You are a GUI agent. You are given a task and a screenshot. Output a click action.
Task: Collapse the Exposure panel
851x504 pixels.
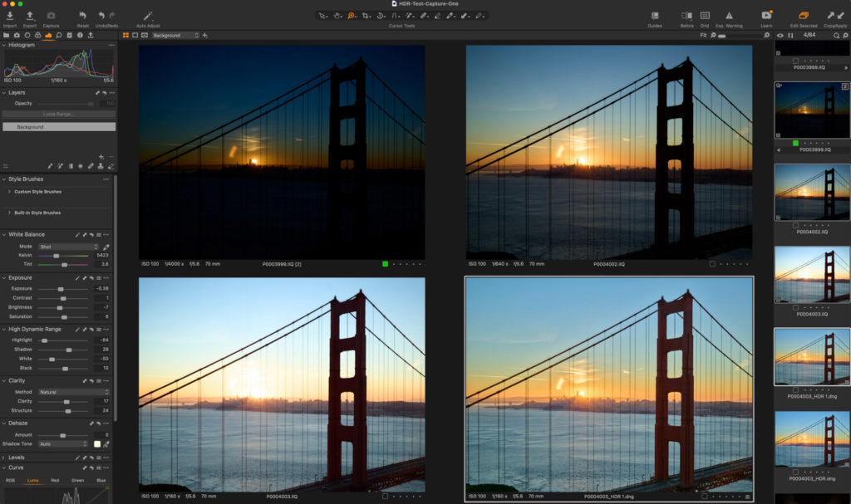[4, 278]
